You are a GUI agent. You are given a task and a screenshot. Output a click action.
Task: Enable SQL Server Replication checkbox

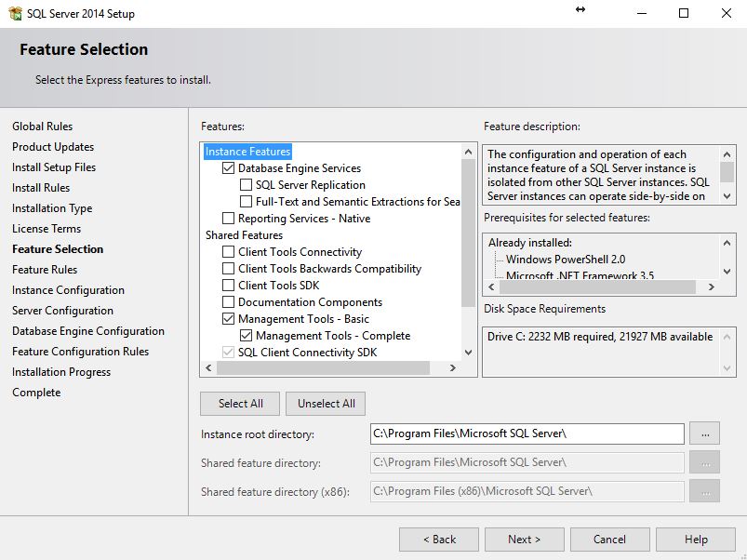246,185
